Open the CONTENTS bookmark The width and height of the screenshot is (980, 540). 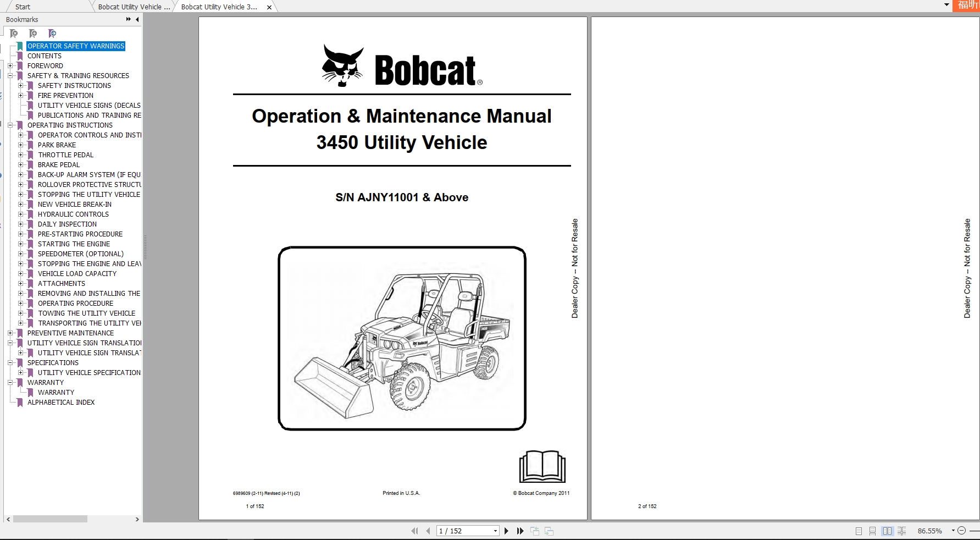45,56
